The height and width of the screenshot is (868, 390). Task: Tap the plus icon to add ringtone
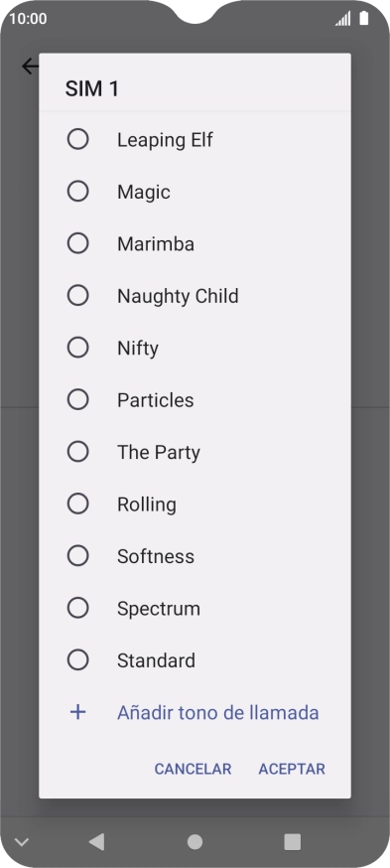click(78, 712)
